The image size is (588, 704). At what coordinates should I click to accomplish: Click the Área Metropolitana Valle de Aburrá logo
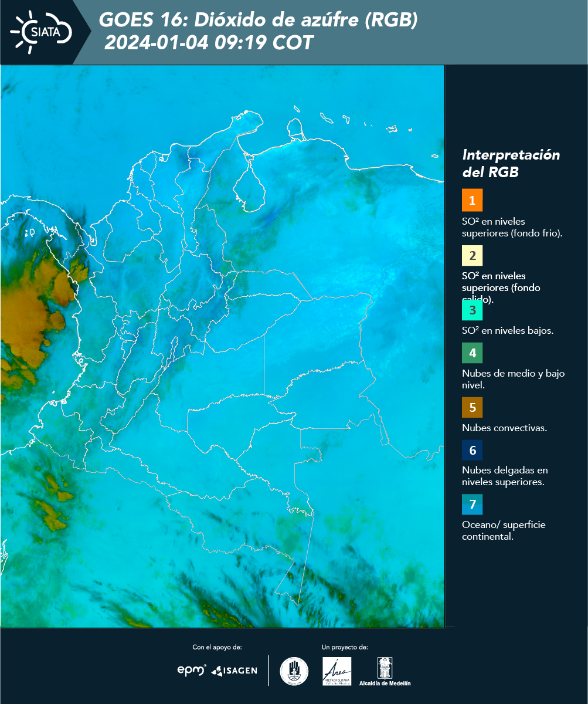(x=337, y=671)
